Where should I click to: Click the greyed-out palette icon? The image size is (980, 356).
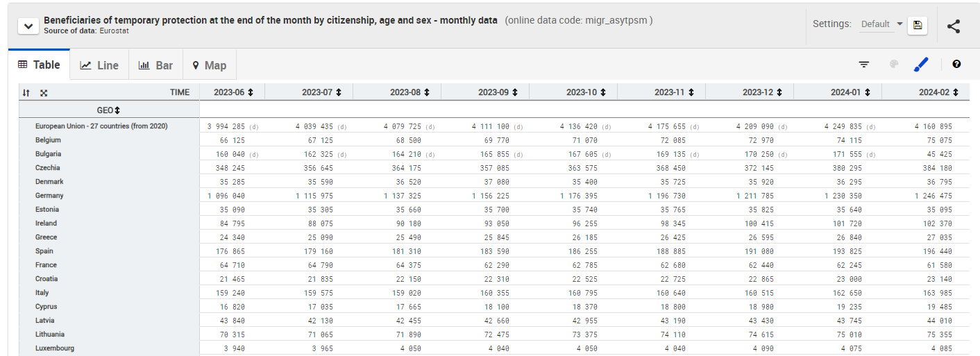[894, 65]
